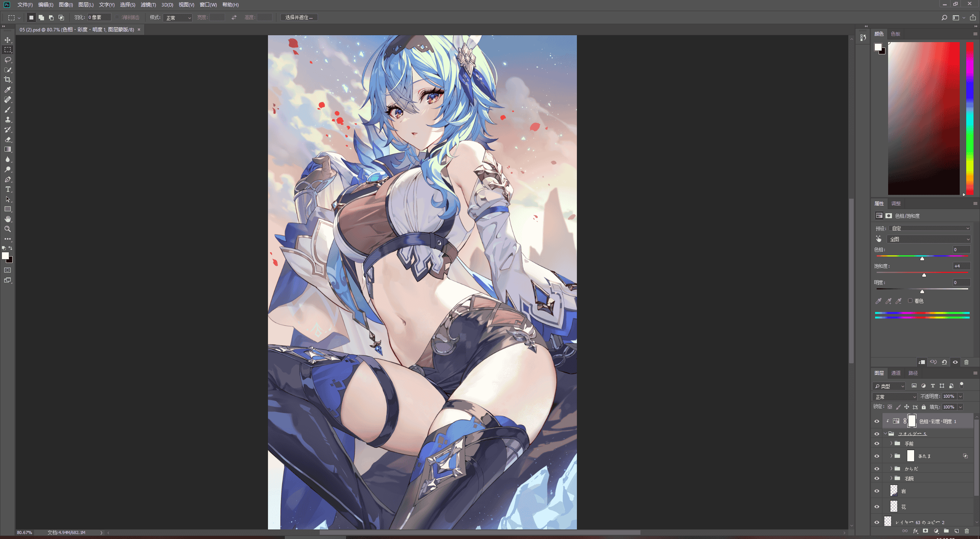Expand the からだ layer group
Screen dimensions: 980x539
pos(891,469)
